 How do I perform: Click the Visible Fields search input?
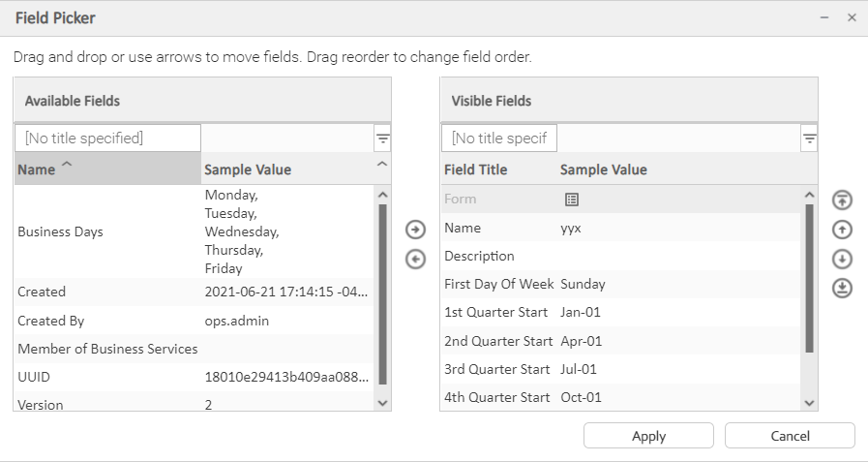[x=499, y=139]
